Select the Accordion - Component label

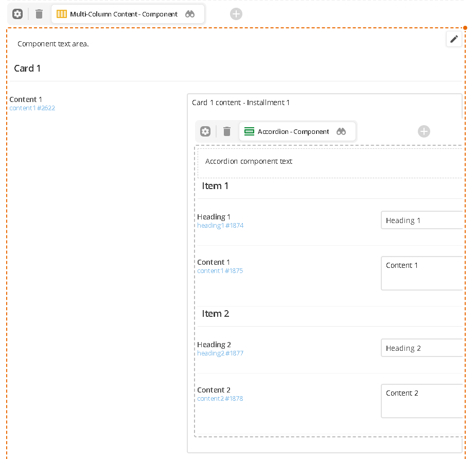tap(293, 131)
